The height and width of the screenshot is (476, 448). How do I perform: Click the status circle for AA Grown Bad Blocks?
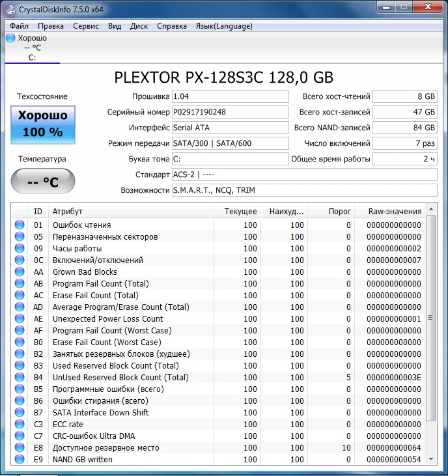point(20,272)
